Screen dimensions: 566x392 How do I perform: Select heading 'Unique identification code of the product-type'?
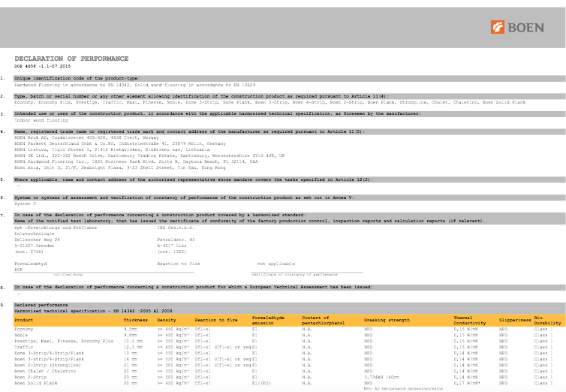click(77, 78)
